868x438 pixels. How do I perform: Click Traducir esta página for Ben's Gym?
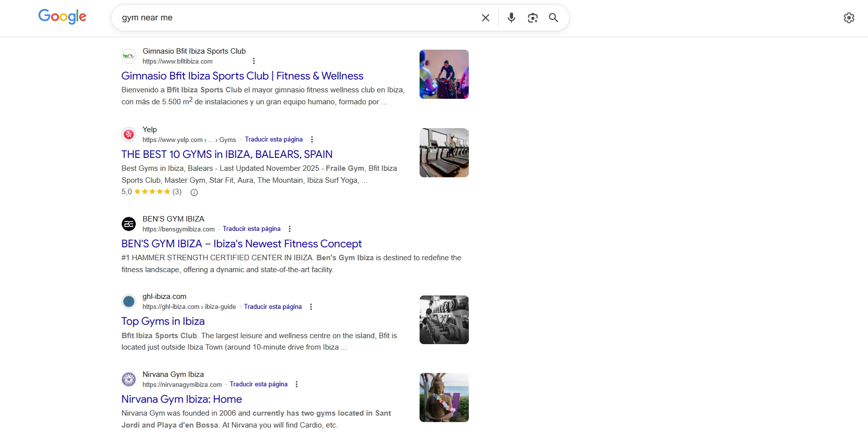251,229
